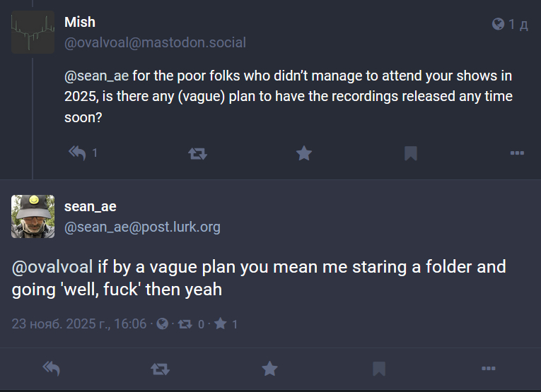The width and height of the screenshot is (541, 392).
Task: Bookmark sean_ae's reply
Action: click(379, 368)
